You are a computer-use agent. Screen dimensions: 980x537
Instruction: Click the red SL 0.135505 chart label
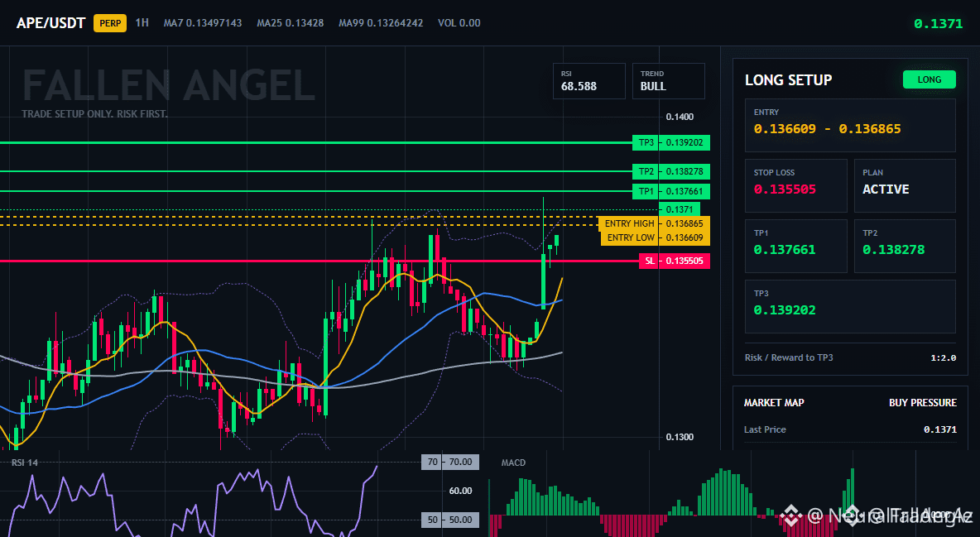click(675, 261)
